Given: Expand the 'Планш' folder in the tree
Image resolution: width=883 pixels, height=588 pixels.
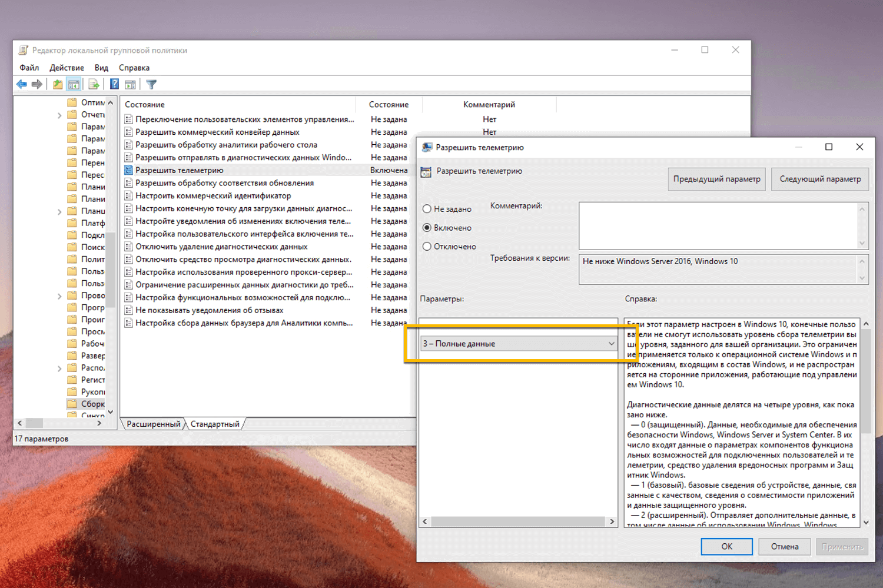Looking at the screenshot, I should point(59,211).
